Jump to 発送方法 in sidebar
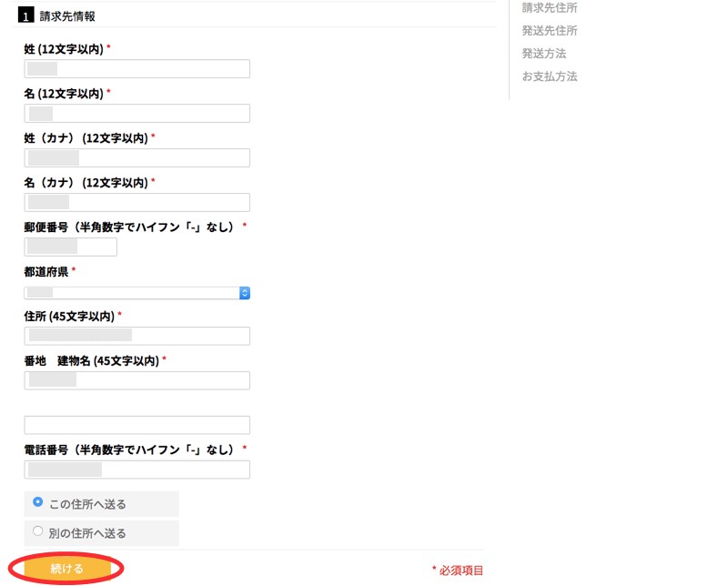Viewport: 728px width, 586px height. 543,54
